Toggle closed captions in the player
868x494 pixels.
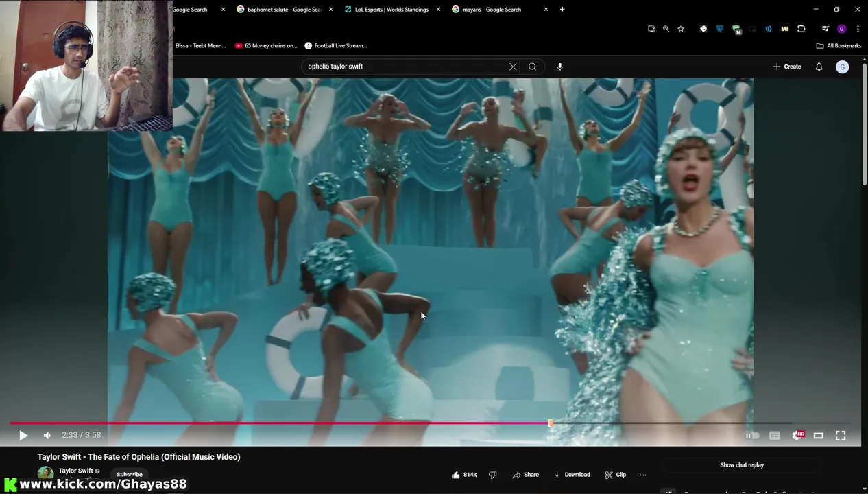click(x=775, y=436)
